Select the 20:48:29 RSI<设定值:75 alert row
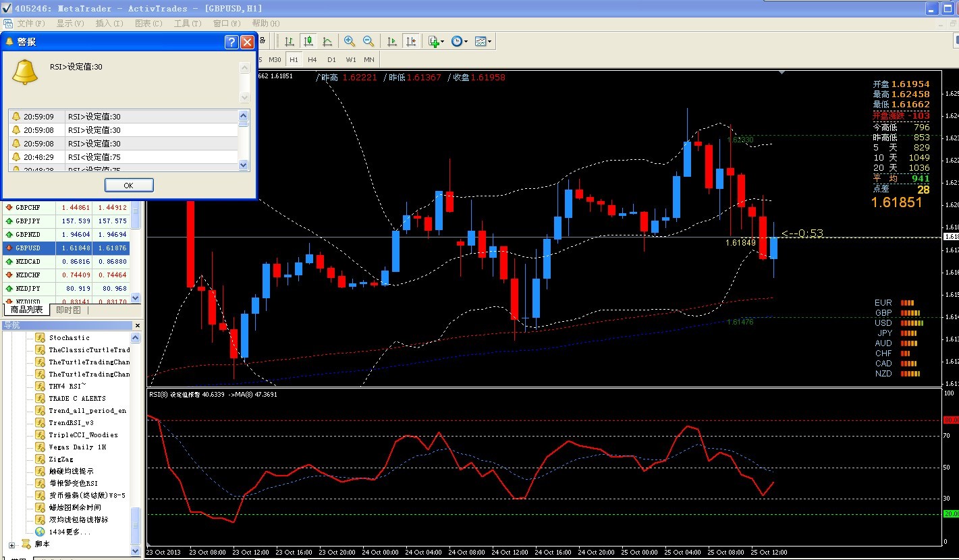The image size is (959, 560). click(124, 157)
